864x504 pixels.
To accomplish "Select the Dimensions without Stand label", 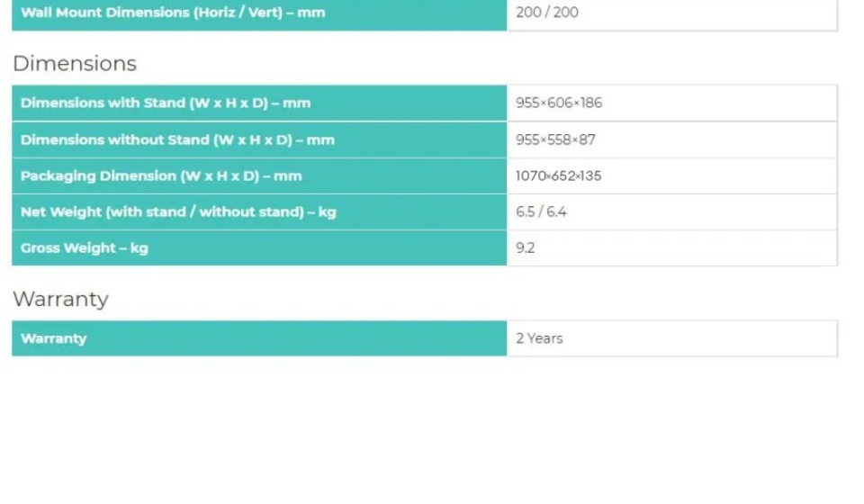I will pos(177,139).
